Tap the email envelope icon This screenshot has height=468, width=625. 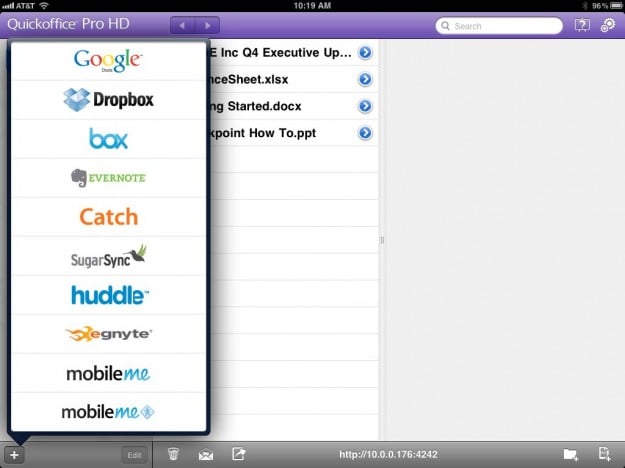pyautogui.click(x=206, y=454)
